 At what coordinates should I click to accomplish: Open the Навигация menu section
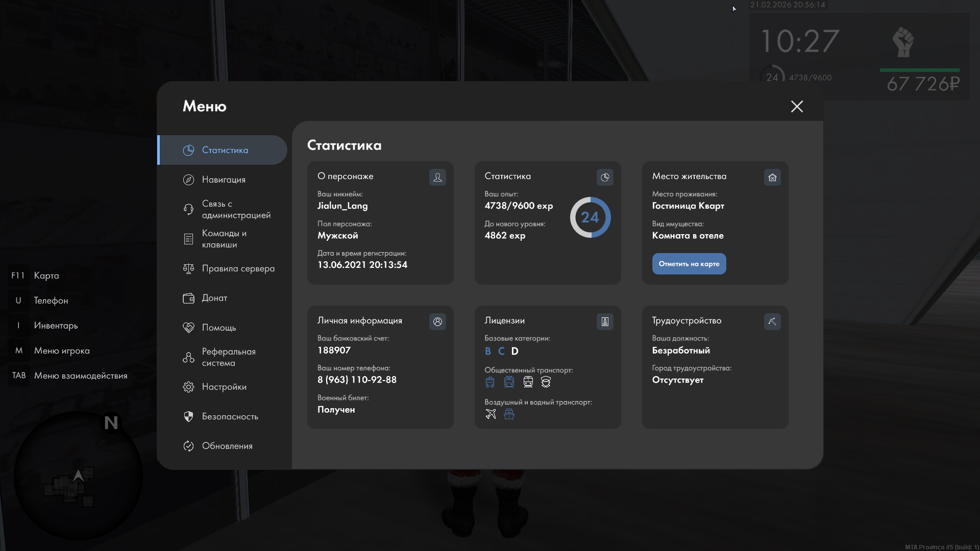[x=224, y=180]
